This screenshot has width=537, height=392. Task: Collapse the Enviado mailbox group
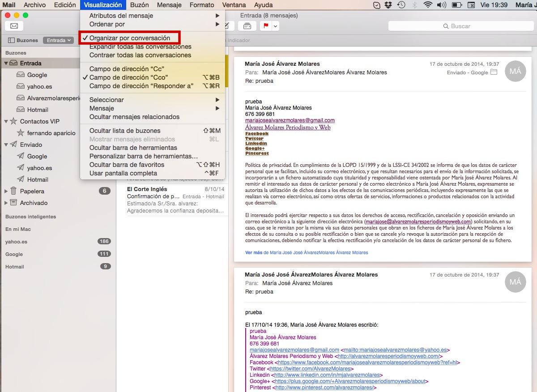6,145
